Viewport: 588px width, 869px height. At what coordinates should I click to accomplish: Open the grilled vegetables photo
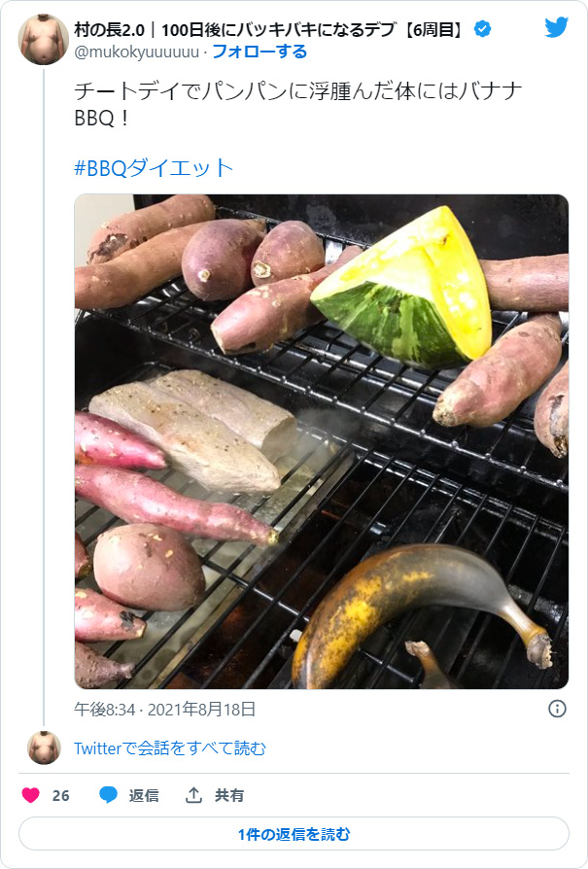pos(322,441)
